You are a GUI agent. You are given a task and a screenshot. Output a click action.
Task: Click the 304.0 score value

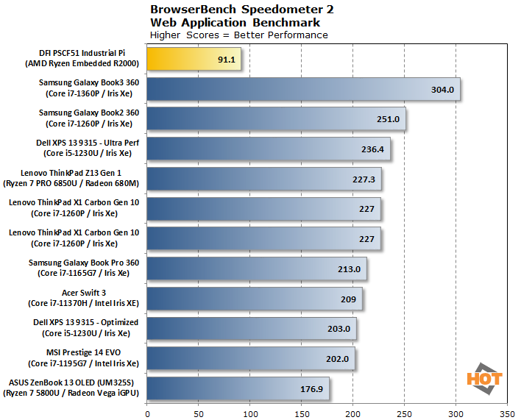442,90
